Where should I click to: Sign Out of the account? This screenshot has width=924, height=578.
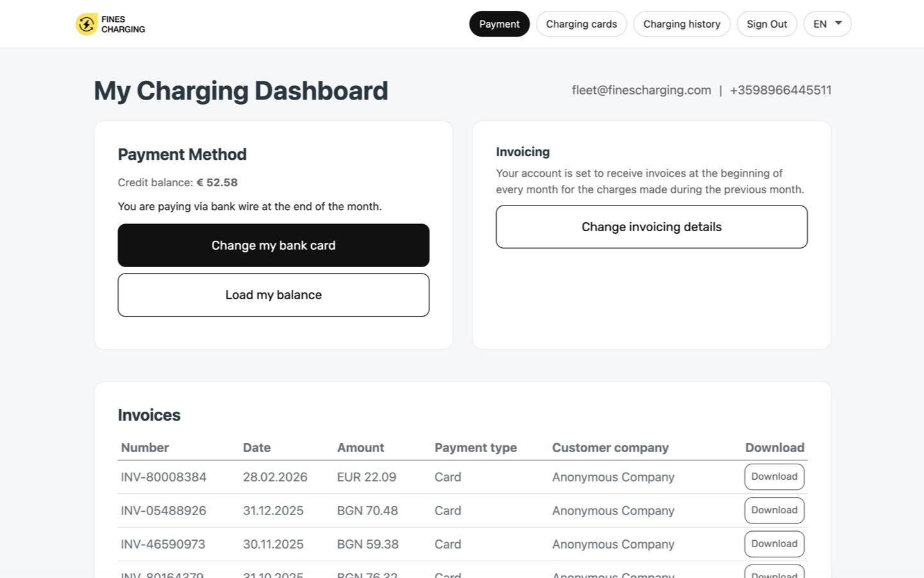[767, 24]
